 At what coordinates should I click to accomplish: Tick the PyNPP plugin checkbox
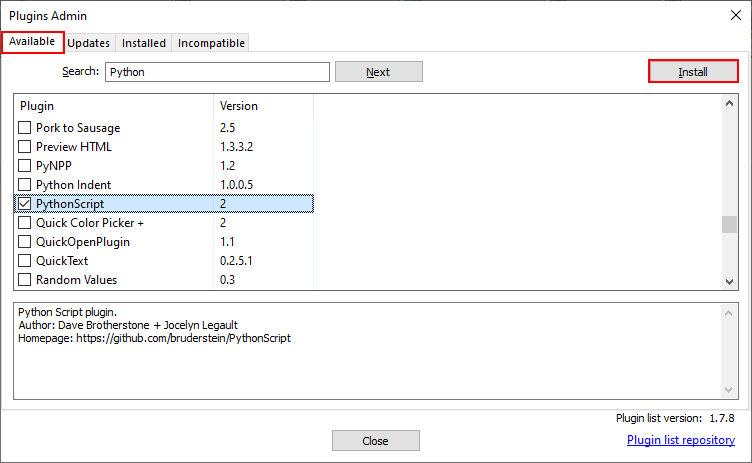coord(26,166)
